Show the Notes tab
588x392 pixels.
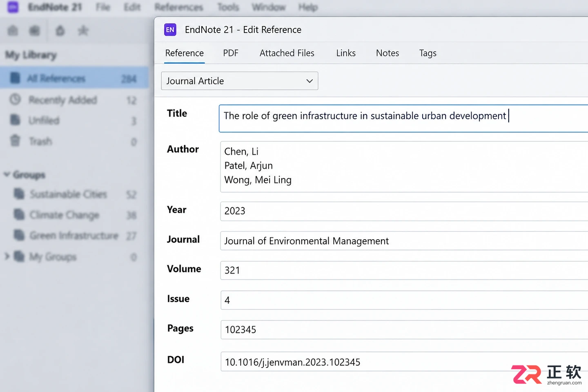388,53
